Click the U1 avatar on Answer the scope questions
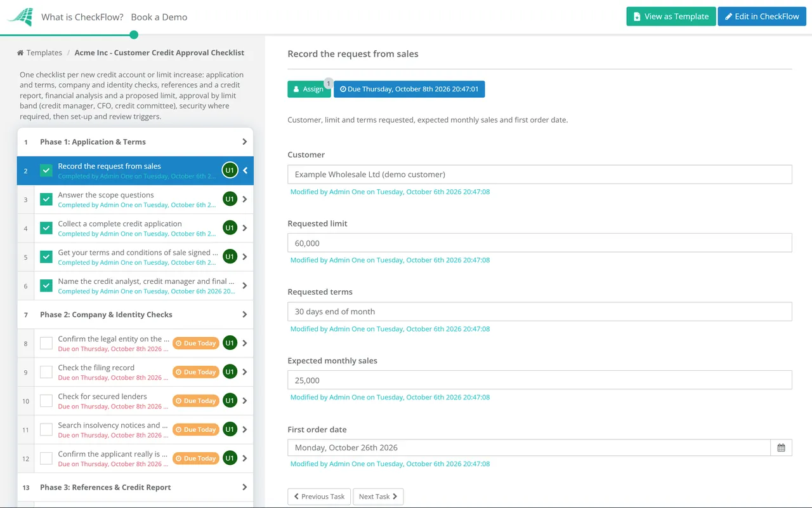812x508 pixels. point(230,199)
